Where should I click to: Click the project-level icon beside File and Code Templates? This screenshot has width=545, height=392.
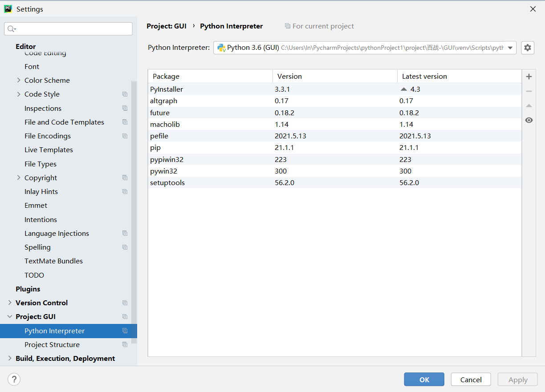point(125,122)
